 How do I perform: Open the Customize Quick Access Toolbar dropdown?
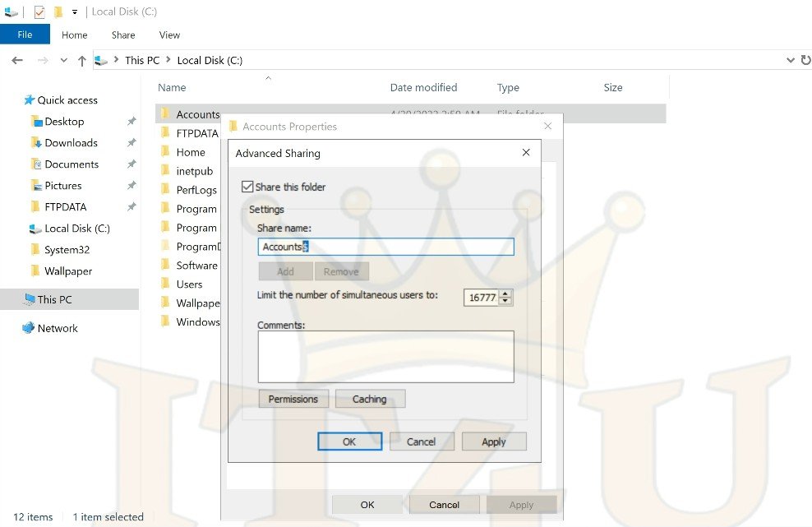coord(73,12)
